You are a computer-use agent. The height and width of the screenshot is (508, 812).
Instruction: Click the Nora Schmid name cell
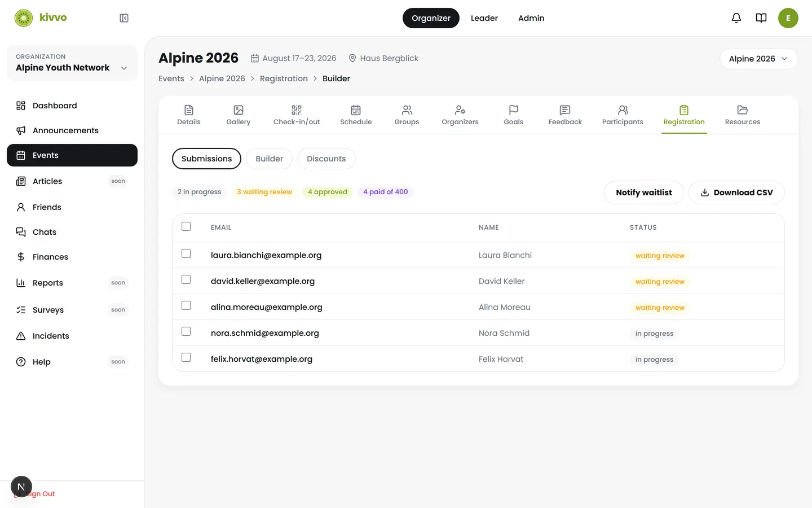pos(504,333)
